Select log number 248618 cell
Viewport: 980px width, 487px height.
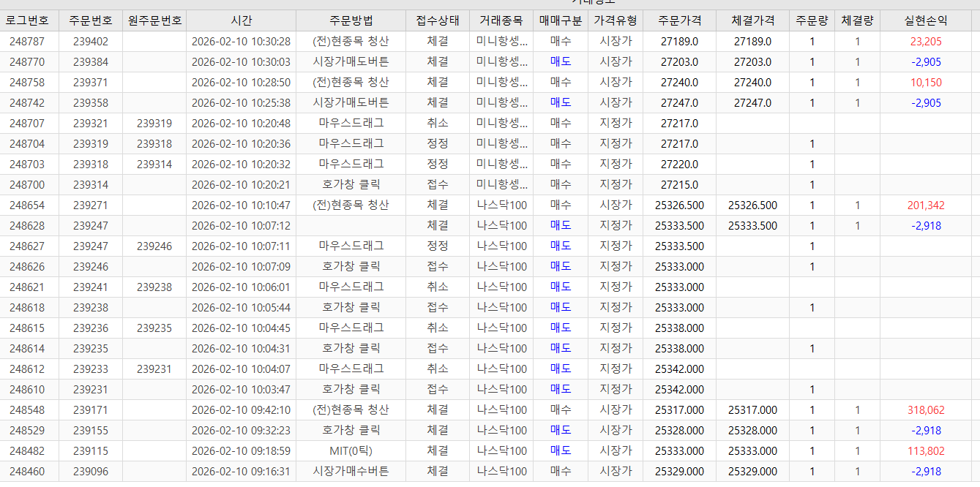[x=28, y=308]
